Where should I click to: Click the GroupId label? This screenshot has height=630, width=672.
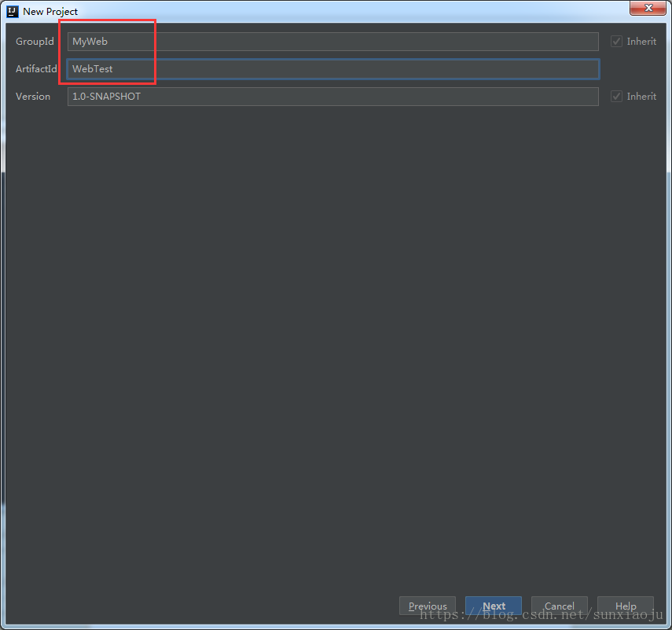coord(35,42)
